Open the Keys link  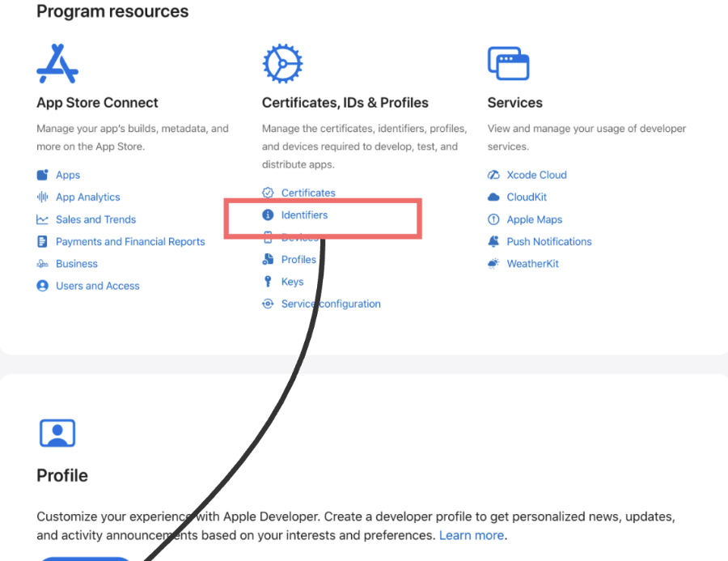[x=292, y=282]
